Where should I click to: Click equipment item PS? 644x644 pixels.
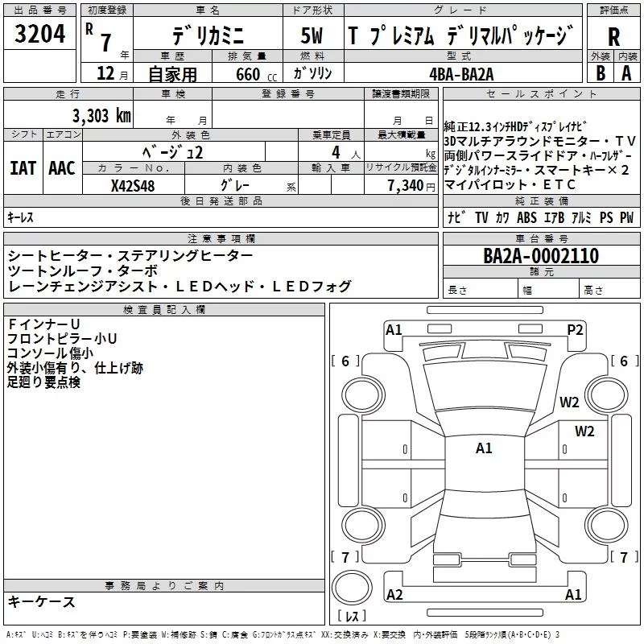[606, 217]
